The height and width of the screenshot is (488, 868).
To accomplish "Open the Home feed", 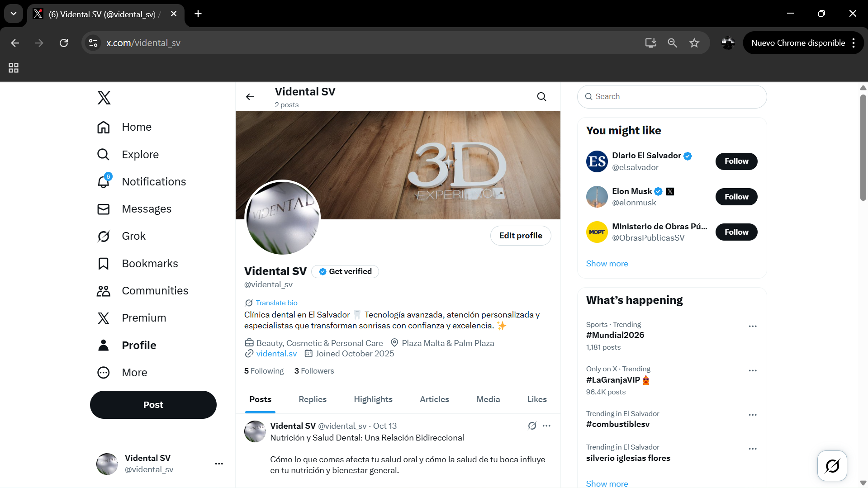I will click(136, 127).
